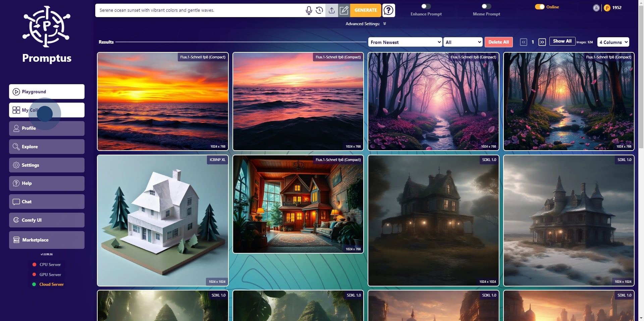Start voice input with the microphone icon
This screenshot has width=644, height=321.
point(309,10)
